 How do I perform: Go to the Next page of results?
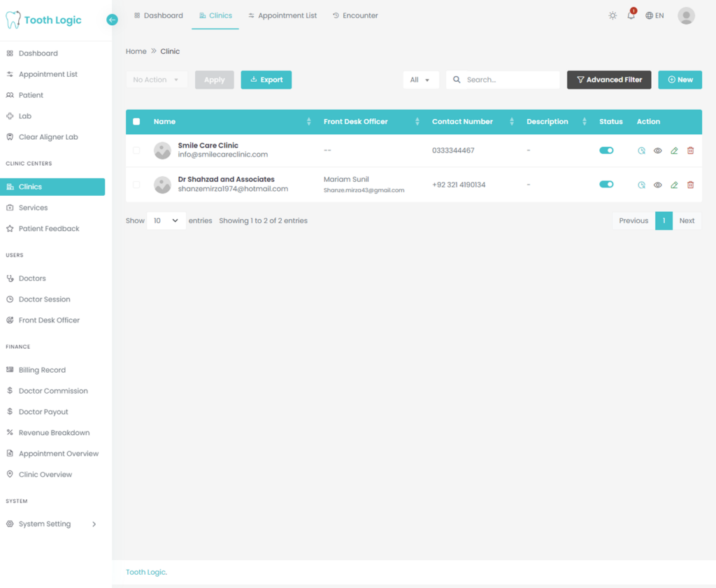pyautogui.click(x=687, y=220)
